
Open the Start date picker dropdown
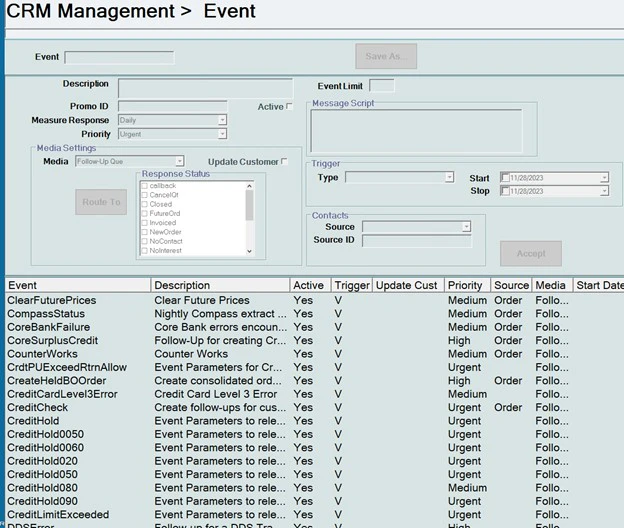[604, 177]
